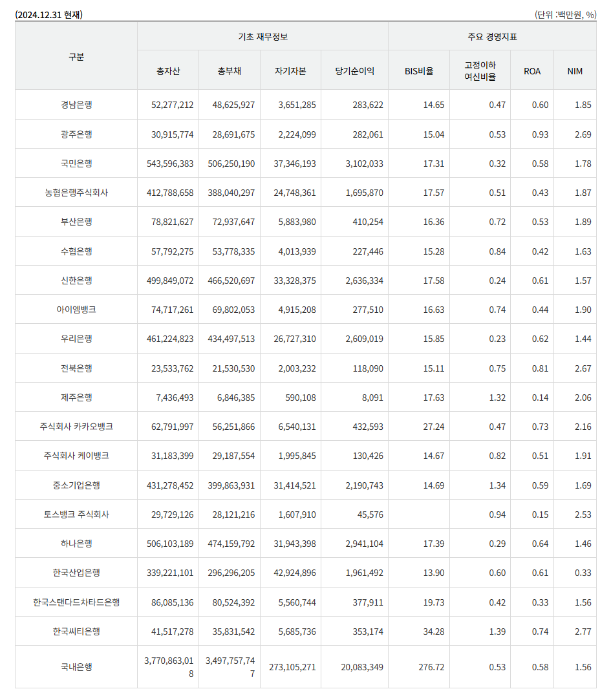Image resolution: width=611 pixels, height=700 pixels.
Task: Click the 당기순이익 column header
Action: pyautogui.click(x=354, y=71)
